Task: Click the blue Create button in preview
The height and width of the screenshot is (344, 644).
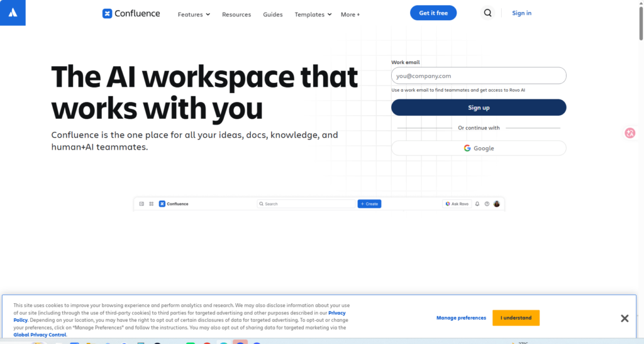Action: pyautogui.click(x=369, y=204)
